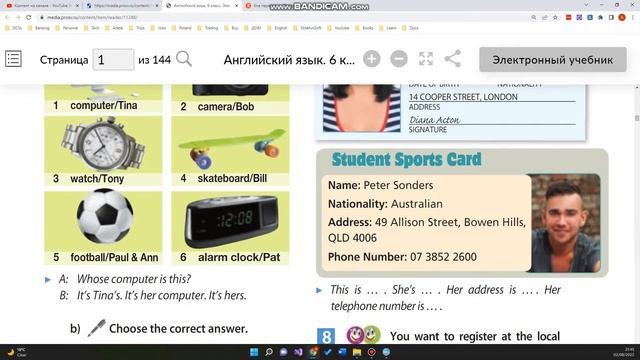Open the Extensions puzzle icon
The height and width of the screenshot is (360, 640).
pyautogui.click(x=600, y=18)
